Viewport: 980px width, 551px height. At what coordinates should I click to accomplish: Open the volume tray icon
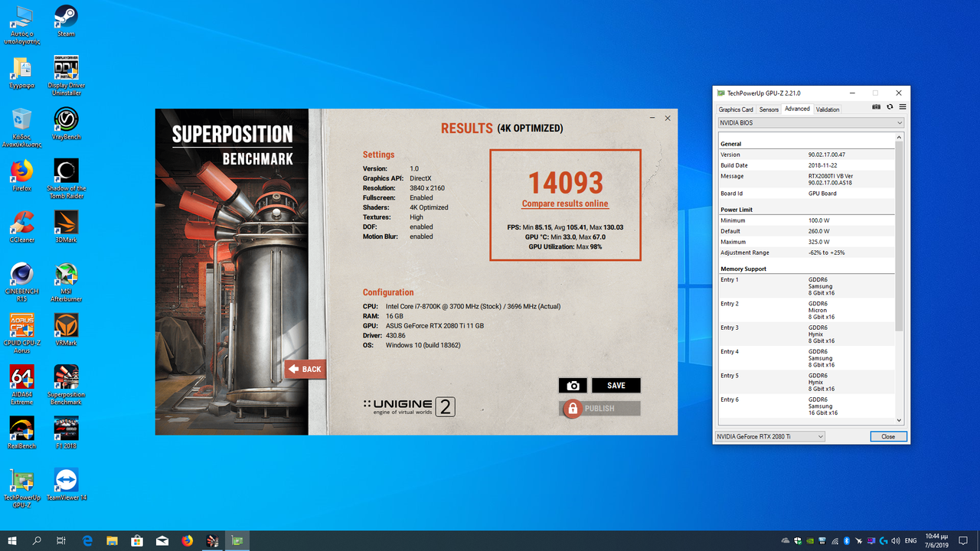(896, 541)
